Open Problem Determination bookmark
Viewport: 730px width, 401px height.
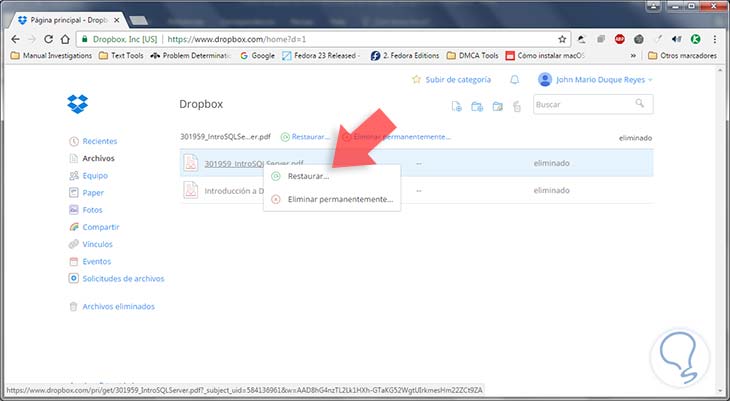(190, 55)
